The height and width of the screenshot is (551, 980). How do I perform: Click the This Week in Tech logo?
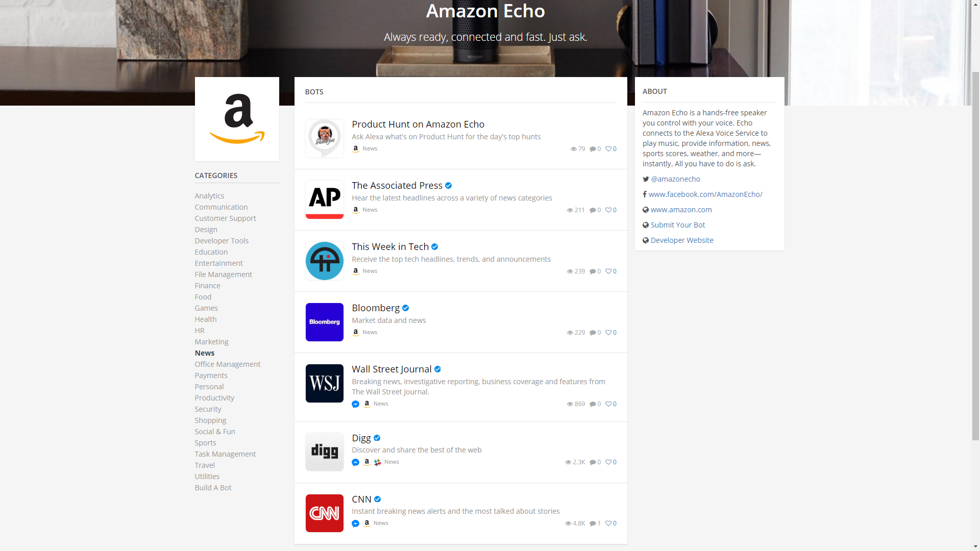[x=325, y=261]
